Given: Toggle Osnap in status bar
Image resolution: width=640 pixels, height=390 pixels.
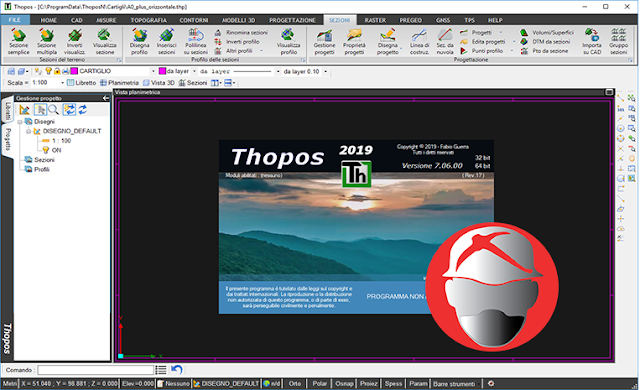Looking at the screenshot, I should 344,384.
